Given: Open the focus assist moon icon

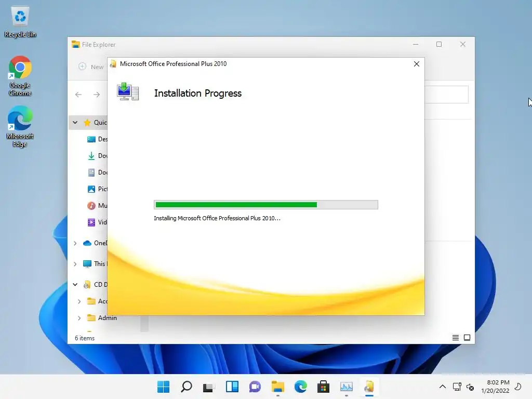Looking at the screenshot, I should pos(518,387).
